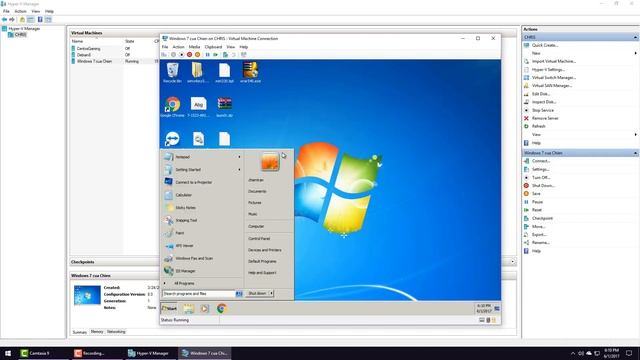The image size is (640, 360).
Task: Click the Turn Off icon in VM Connection toolbar
Action: click(182, 55)
